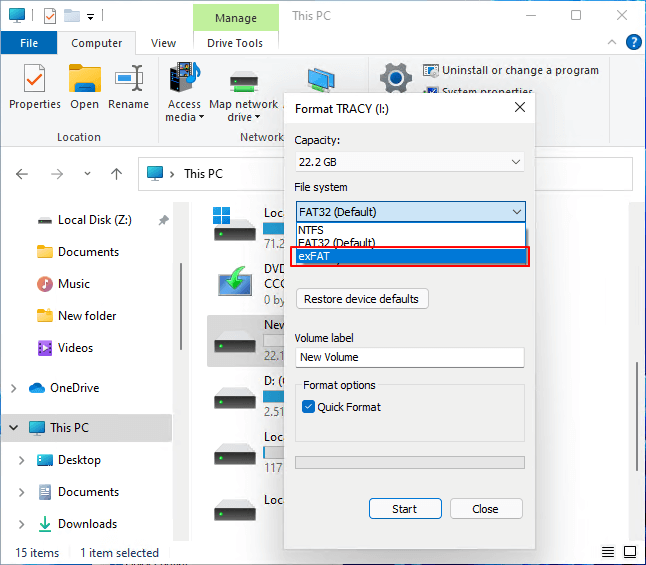This screenshot has height=565, width=646.
Task: Open the Capacity dropdown
Action: click(409, 162)
